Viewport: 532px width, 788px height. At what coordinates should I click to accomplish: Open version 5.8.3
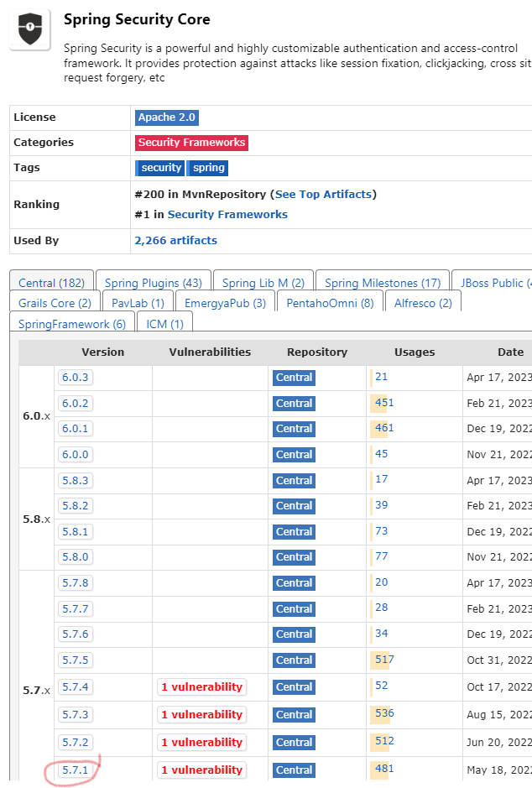[76, 481]
